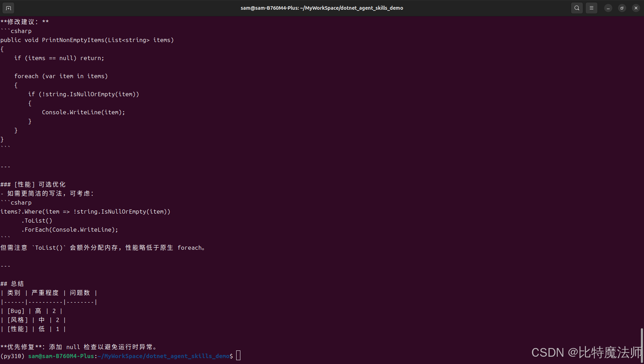The image size is (644, 364).
Task: Click the '但需注意 `ToList()`' note line
Action: 103,248
